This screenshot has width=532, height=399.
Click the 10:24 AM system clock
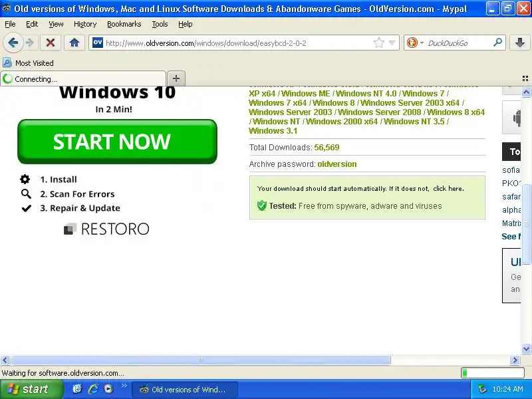coord(507,389)
